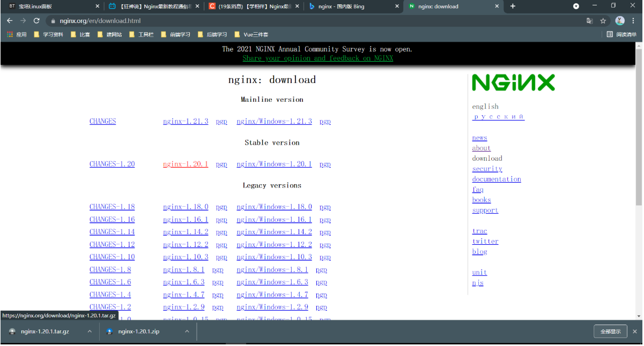Open the Chrome profile avatar
The image size is (644, 346).
620,21
